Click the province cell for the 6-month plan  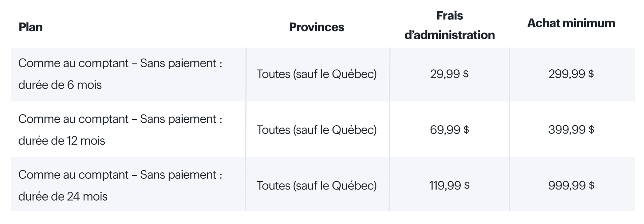coord(316,74)
